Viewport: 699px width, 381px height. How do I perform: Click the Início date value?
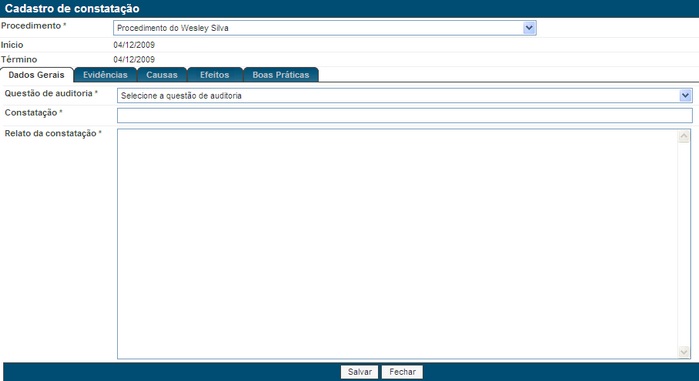coord(134,45)
